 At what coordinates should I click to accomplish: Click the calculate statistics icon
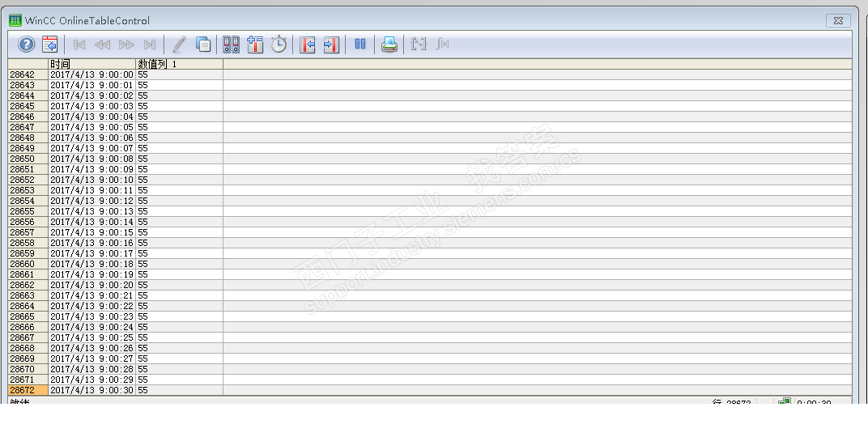[442, 44]
